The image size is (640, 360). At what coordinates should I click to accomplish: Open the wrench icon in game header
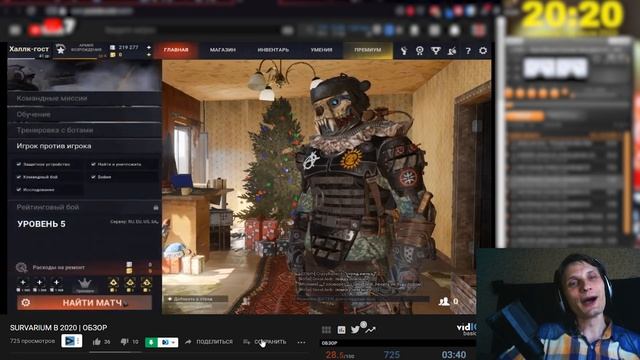(404, 51)
